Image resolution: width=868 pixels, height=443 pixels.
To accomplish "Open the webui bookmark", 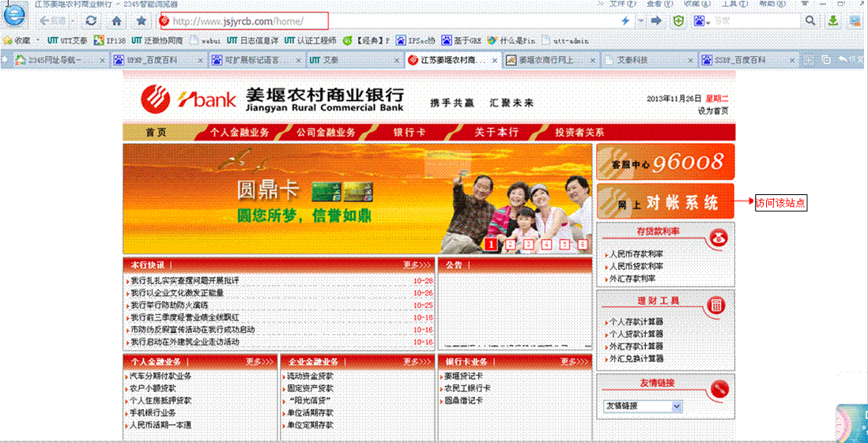I will click(206, 39).
